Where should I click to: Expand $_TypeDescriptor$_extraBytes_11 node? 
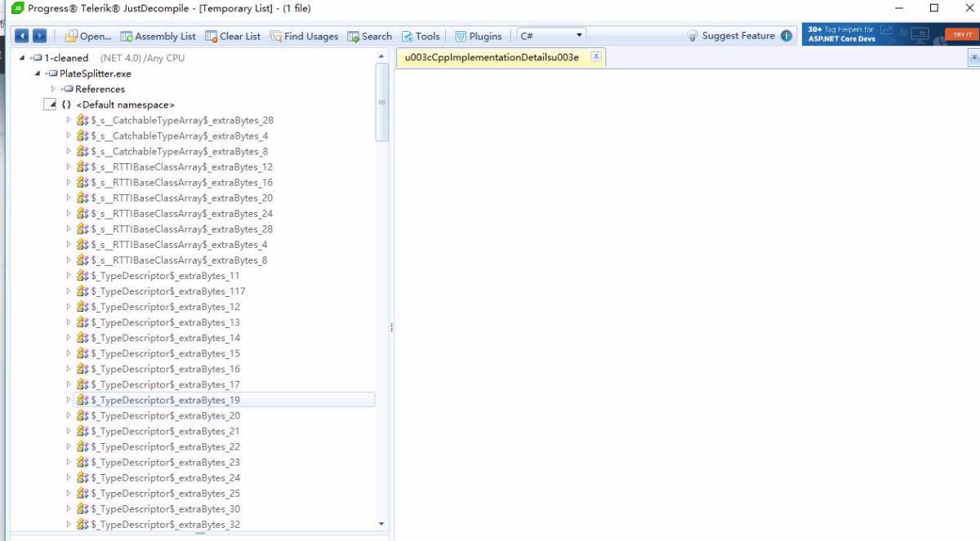tap(69, 276)
